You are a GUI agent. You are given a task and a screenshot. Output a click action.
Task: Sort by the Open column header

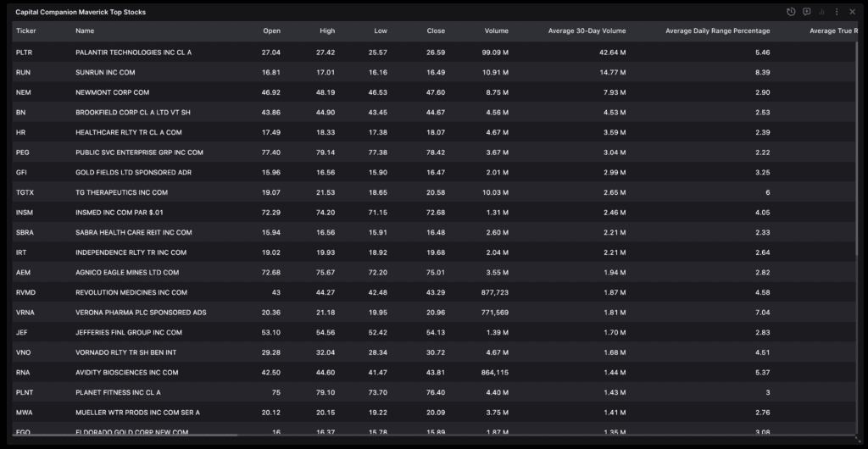tap(271, 31)
